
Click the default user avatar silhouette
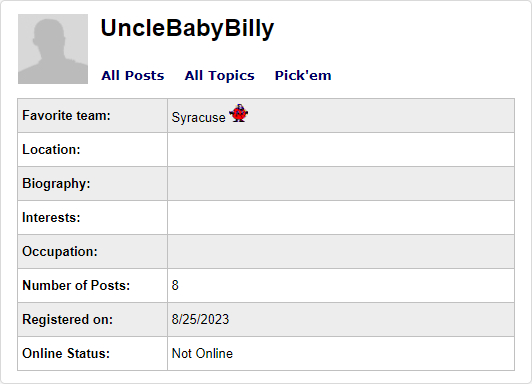click(53, 49)
